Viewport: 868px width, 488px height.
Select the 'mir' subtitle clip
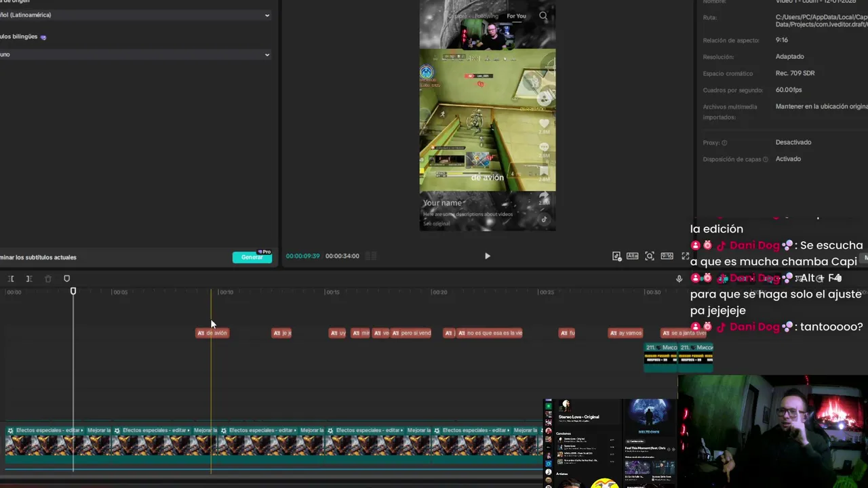(360, 333)
